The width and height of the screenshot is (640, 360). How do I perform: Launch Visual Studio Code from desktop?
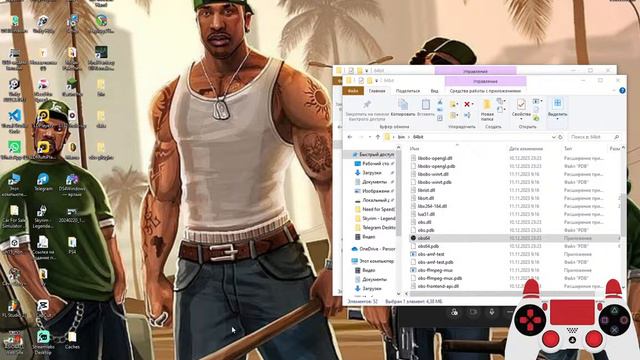click(x=14, y=120)
